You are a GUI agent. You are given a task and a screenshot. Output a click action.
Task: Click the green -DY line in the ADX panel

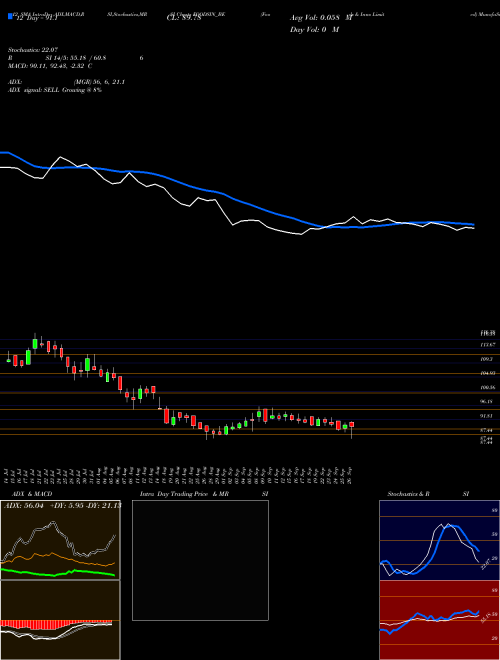pyautogui.click(x=58, y=573)
